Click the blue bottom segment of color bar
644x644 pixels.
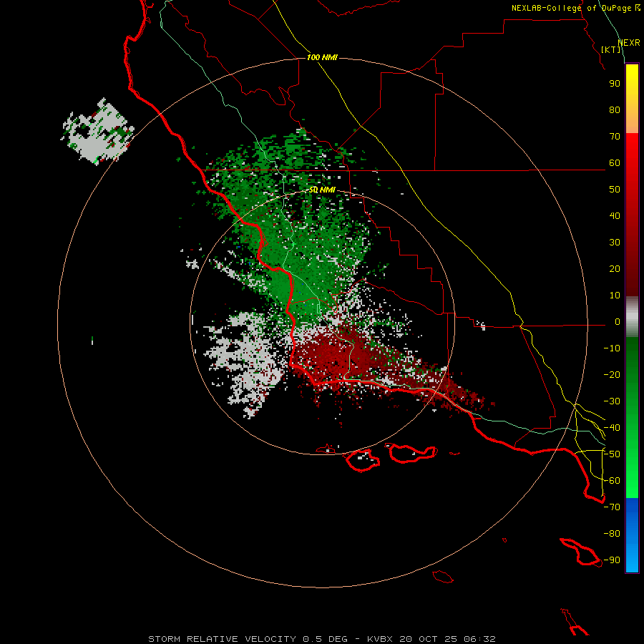(x=632, y=535)
